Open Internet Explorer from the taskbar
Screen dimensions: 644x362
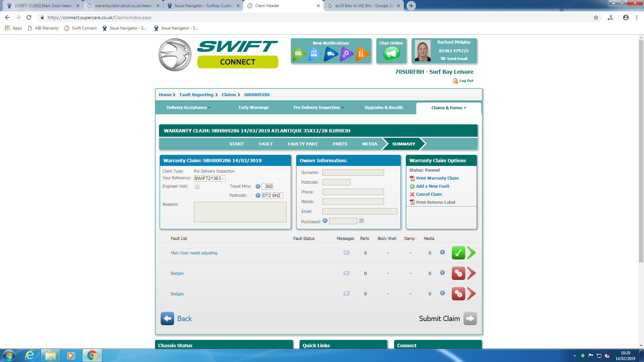click(x=30, y=355)
